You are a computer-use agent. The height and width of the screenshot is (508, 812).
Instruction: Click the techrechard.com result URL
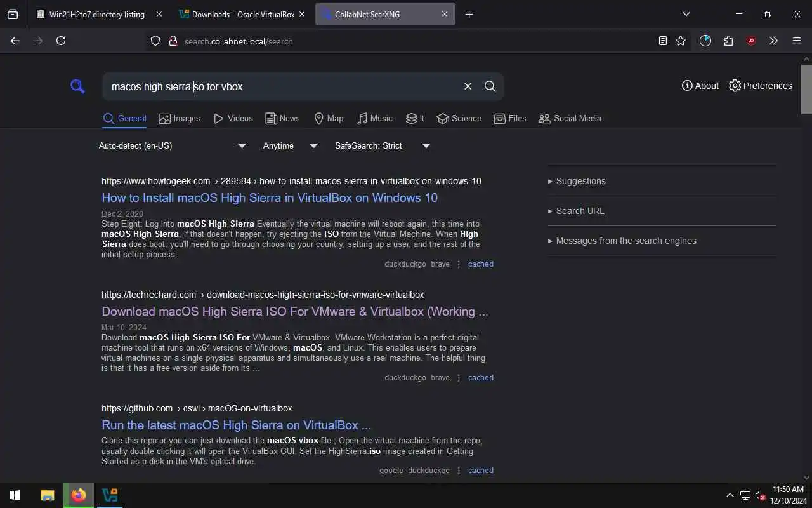(263, 295)
